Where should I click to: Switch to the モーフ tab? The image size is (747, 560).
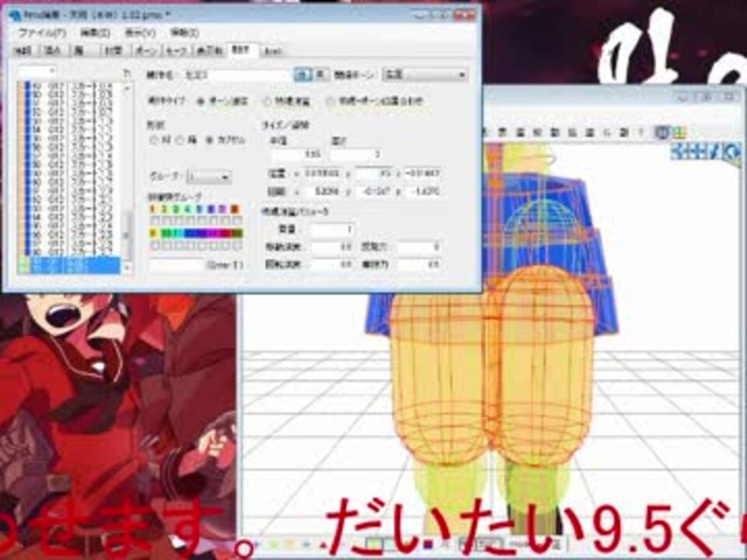click(x=176, y=51)
